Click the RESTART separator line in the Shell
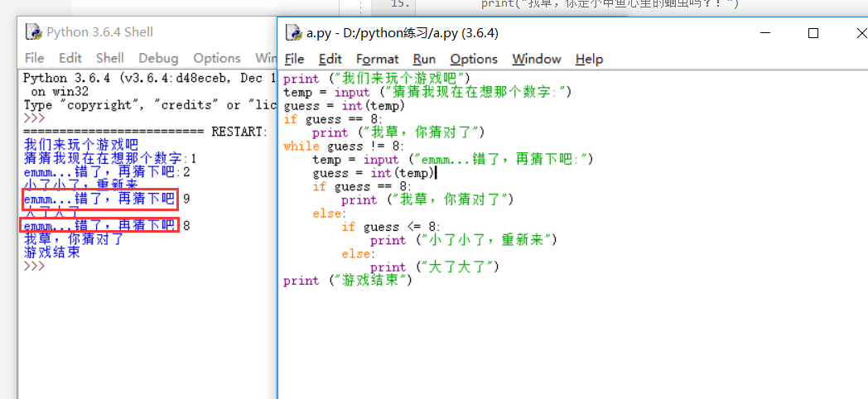The image size is (868, 399). [146, 132]
